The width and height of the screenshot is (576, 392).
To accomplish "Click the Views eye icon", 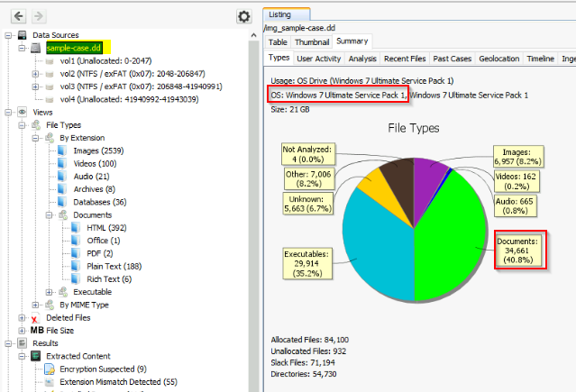I will pos(22,112).
